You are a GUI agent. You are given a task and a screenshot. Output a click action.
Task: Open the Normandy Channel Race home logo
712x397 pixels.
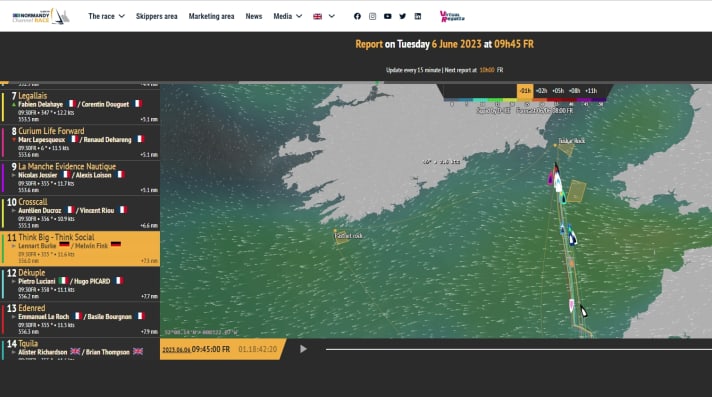click(41, 16)
